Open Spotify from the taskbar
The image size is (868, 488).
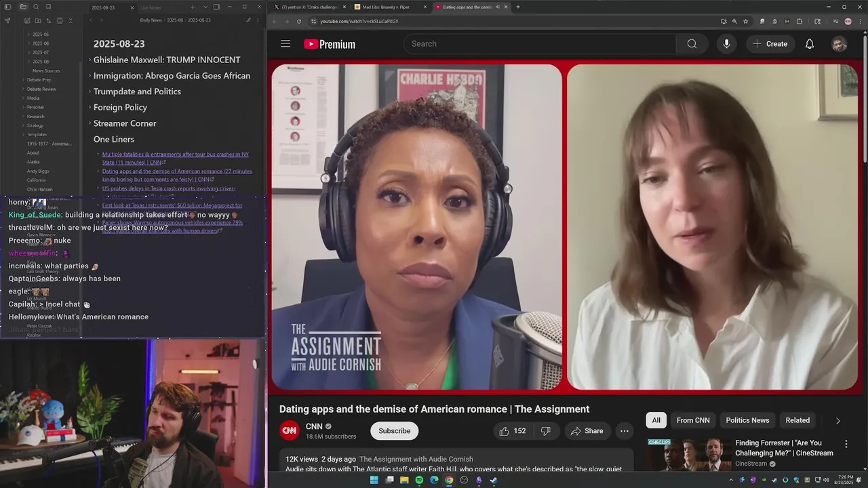pyautogui.click(x=419, y=480)
